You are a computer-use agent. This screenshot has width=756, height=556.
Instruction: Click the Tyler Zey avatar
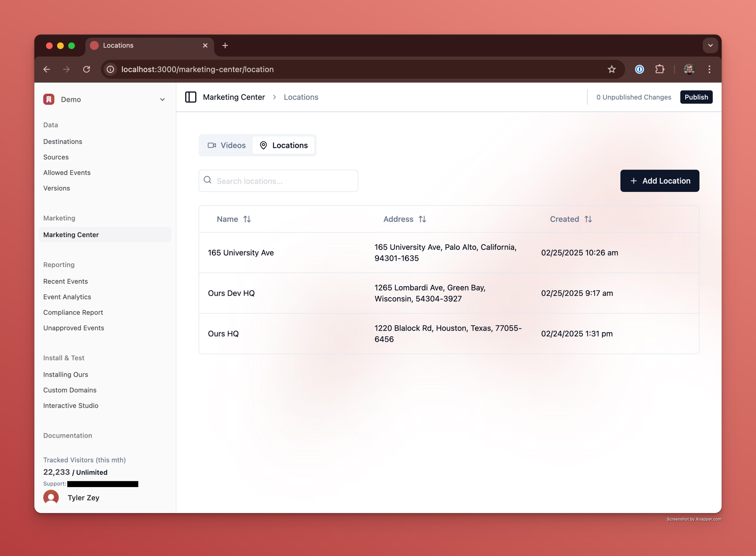51,498
